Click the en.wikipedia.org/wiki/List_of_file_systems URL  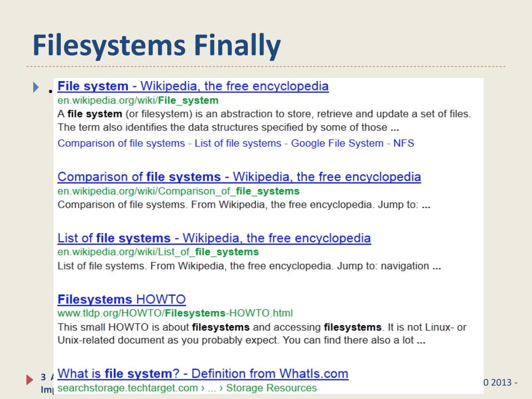(158, 252)
